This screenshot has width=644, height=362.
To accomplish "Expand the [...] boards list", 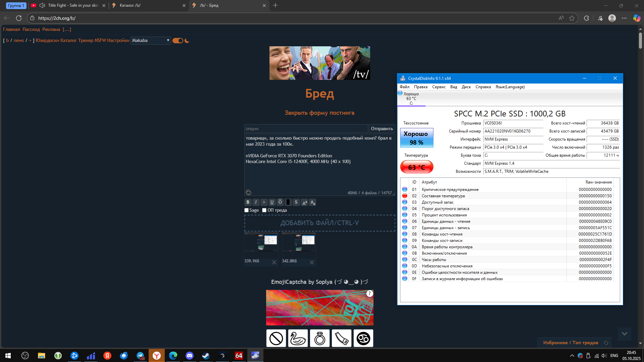I will pos(67,30).
